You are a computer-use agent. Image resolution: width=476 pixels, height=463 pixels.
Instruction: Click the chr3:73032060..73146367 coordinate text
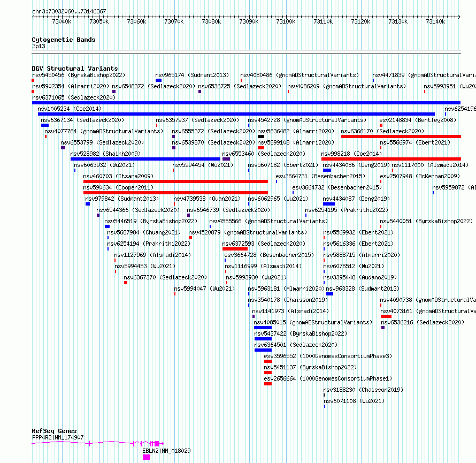pyautogui.click(x=69, y=11)
